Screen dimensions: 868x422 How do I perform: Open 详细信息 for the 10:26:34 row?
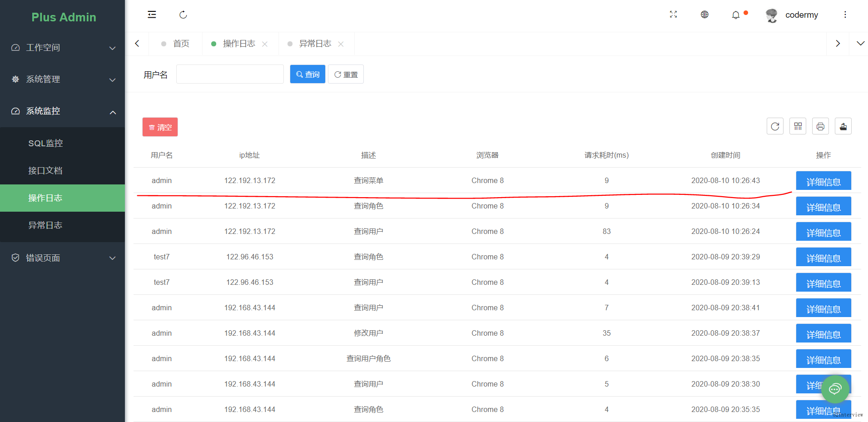click(x=823, y=207)
